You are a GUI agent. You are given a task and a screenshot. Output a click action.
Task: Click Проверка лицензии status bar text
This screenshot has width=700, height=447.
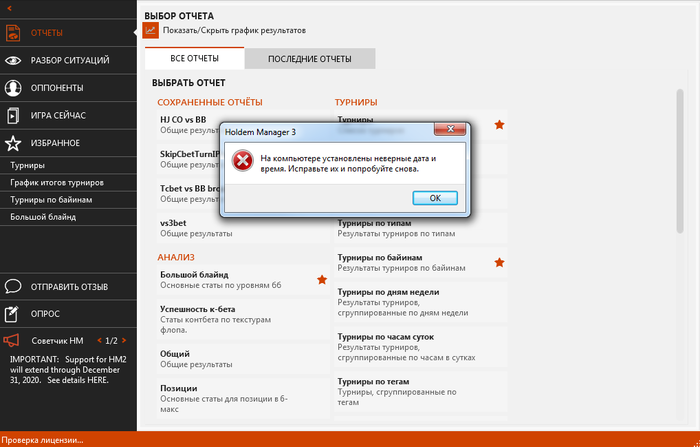click(x=42, y=440)
